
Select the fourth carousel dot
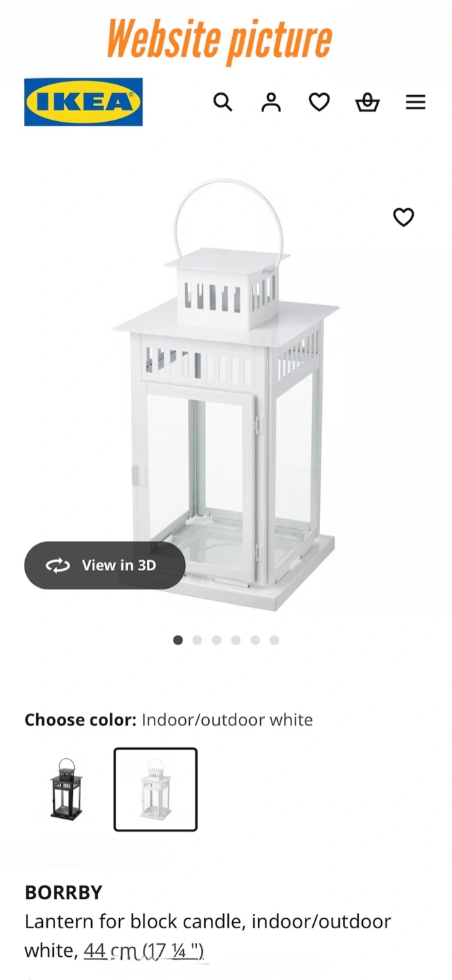tap(236, 640)
